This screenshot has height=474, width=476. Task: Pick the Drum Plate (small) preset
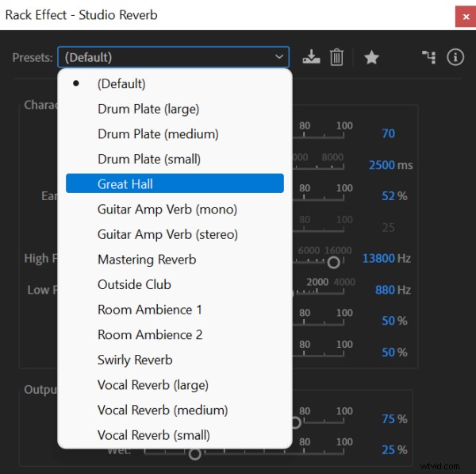[x=175, y=160]
